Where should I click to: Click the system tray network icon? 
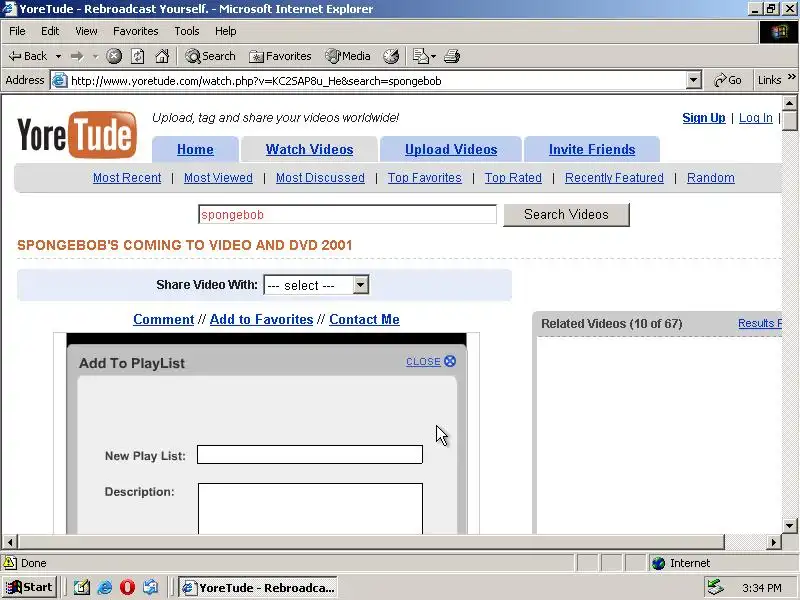pyautogui.click(x=715, y=587)
